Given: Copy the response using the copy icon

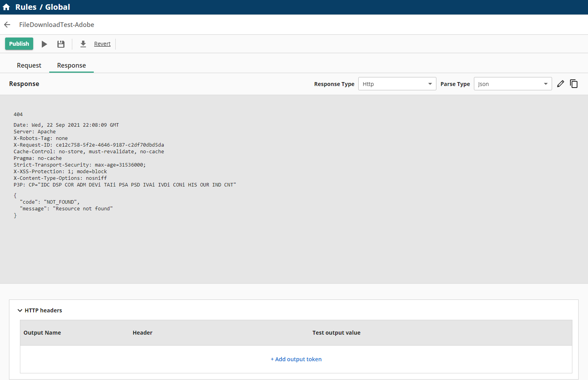Looking at the screenshot, I should [574, 84].
